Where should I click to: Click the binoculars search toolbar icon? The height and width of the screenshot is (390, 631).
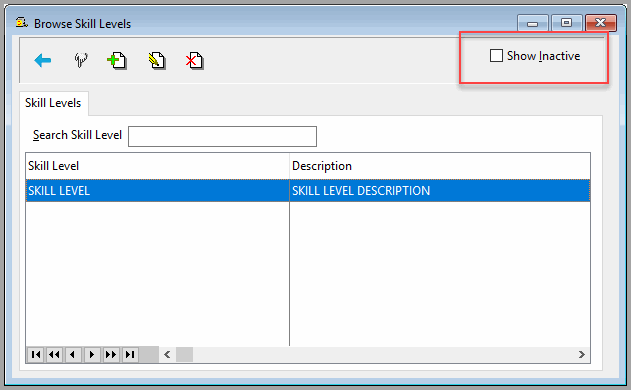click(81, 60)
